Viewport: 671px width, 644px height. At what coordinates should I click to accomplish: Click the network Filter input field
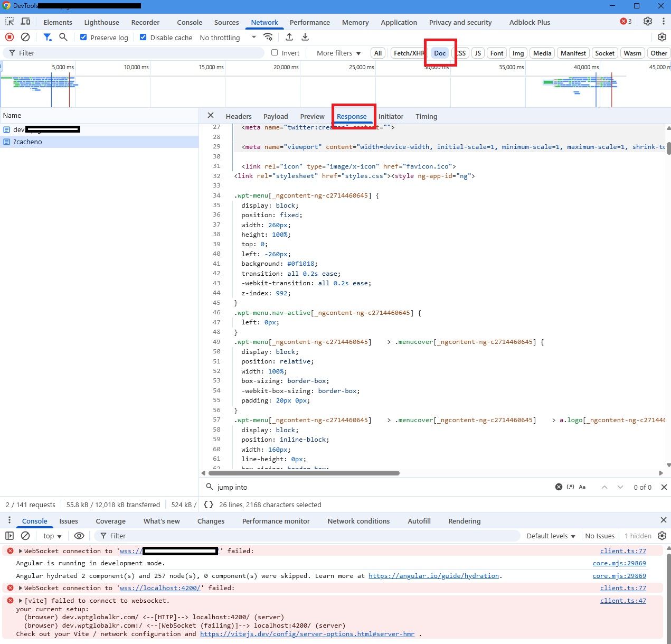[134, 53]
